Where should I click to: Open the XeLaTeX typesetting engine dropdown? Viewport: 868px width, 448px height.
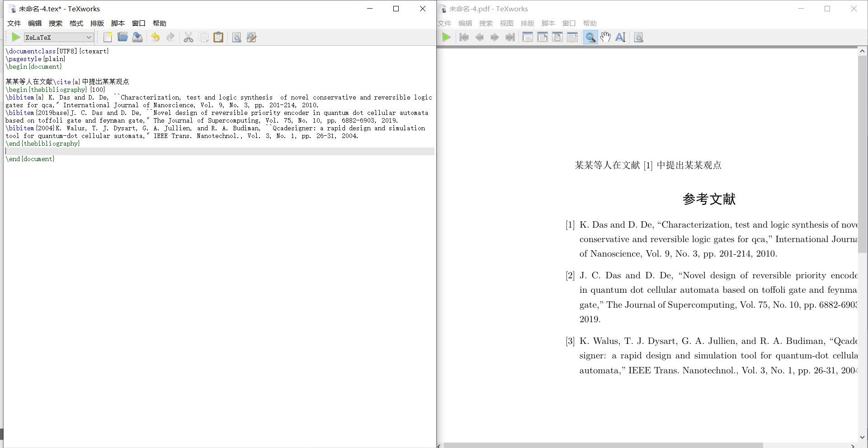59,38
